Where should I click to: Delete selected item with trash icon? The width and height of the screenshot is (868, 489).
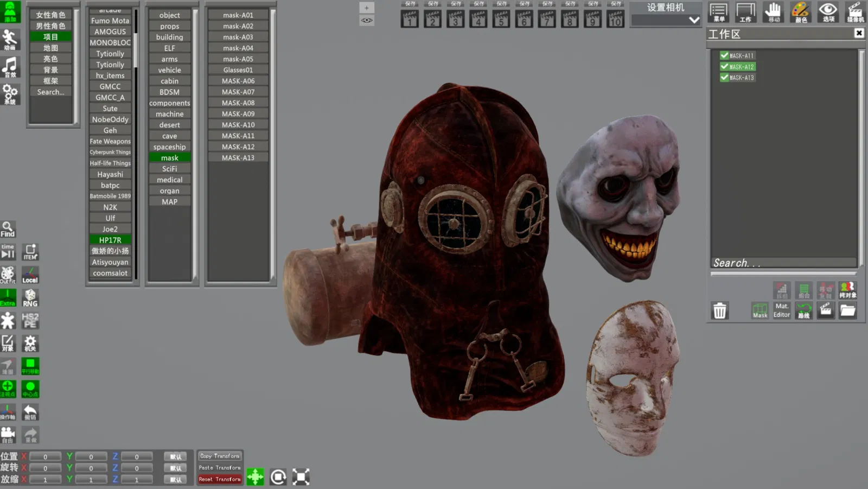click(x=720, y=310)
